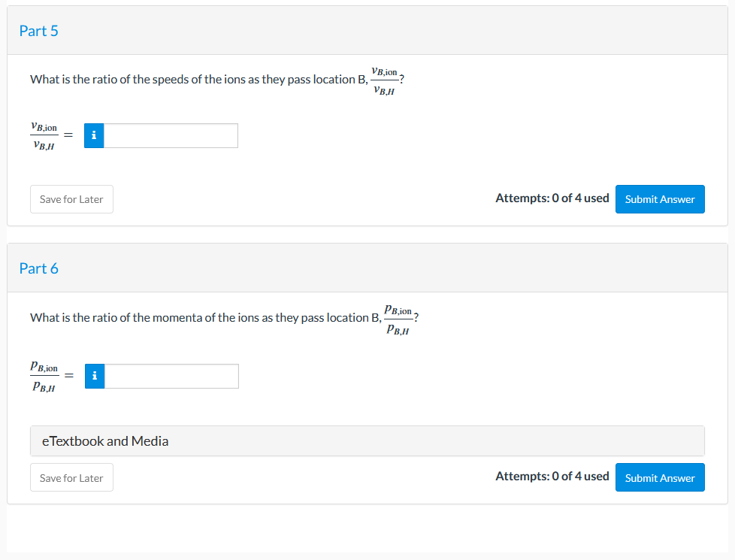Click the speed ratio answer input field
The width and height of the screenshot is (735, 560).
tap(170, 135)
